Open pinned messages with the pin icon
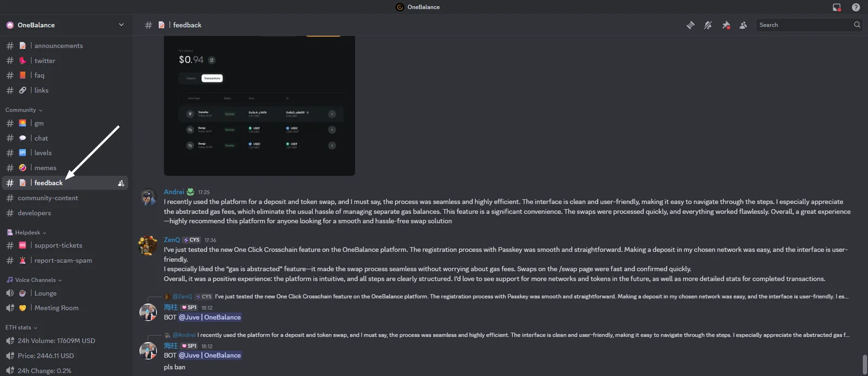This screenshot has height=376, width=868. (x=726, y=25)
